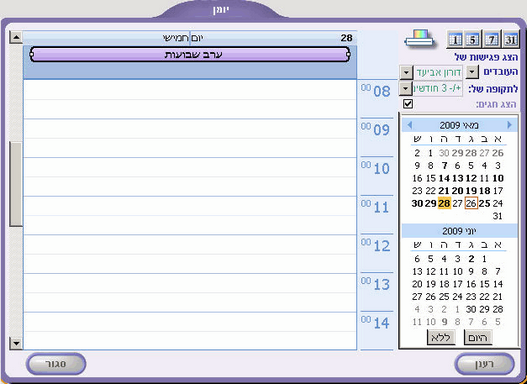This screenshot has height=384, width=527.
Task: Select bold June 2 in mini calendar
Action: point(471,259)
